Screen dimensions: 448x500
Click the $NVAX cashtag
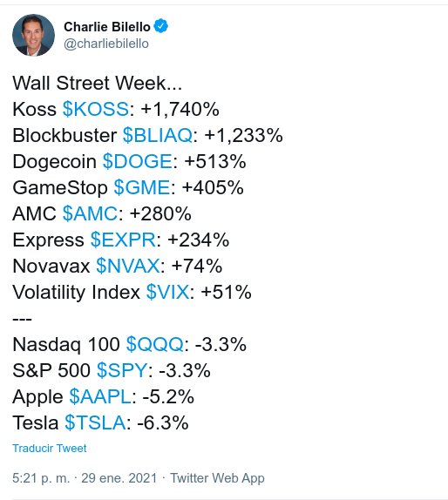[128, 266]
